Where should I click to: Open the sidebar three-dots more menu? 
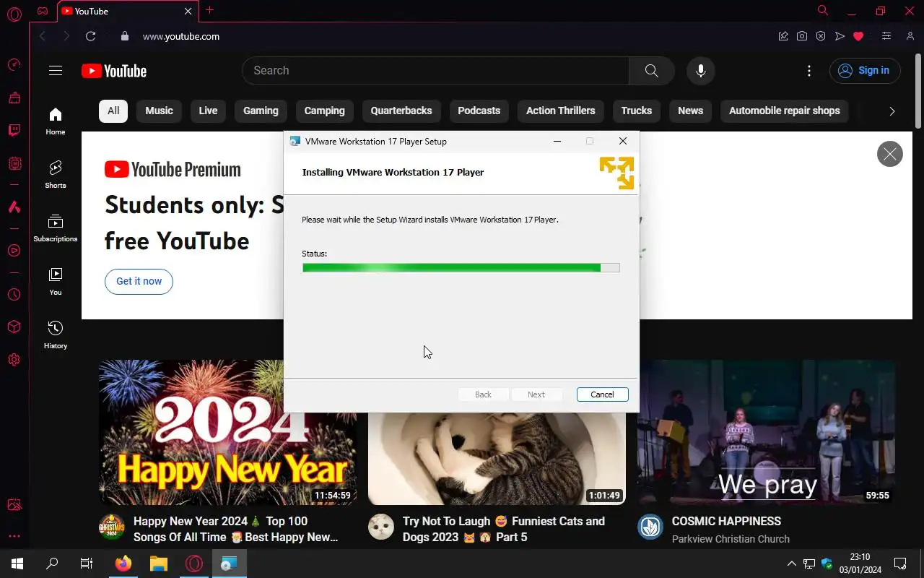pos(14,536)
